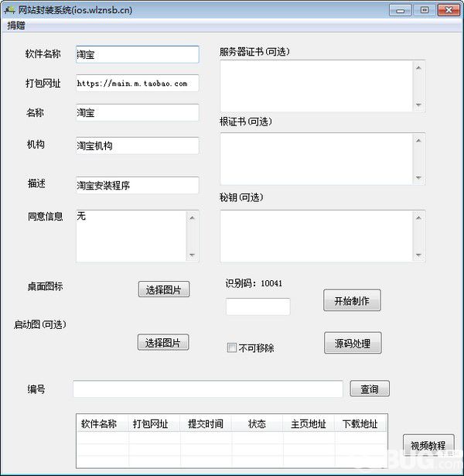Open the 捐赠 menu
This screenshot has width=464, height=476.
coord(16,26)
